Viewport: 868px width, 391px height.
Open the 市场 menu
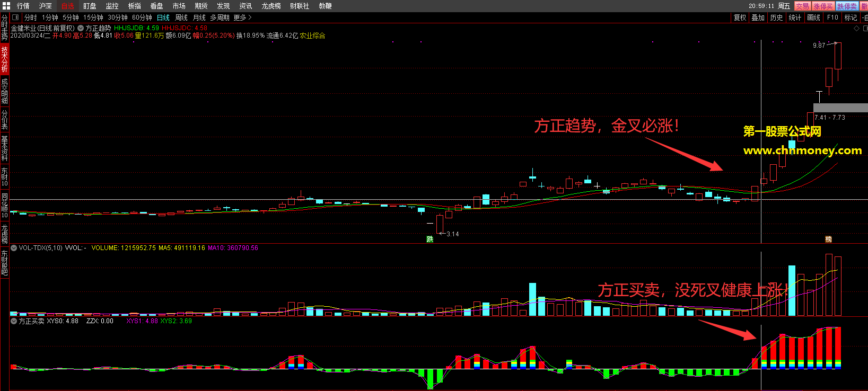click(179, 6)
